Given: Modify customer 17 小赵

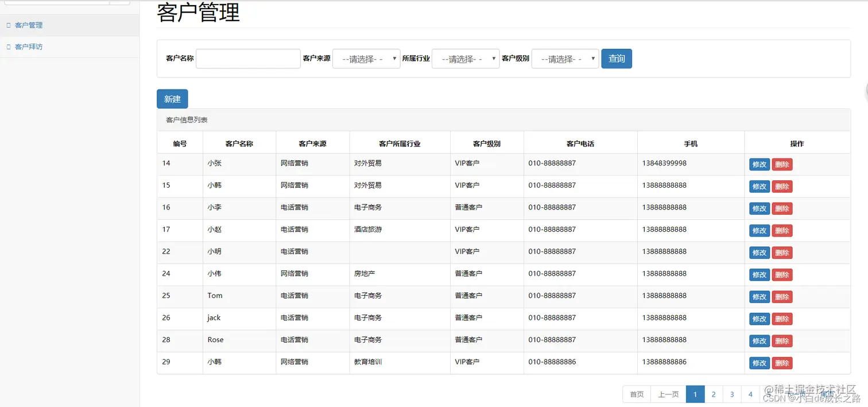Looking at the screenshot, I should click(x=759, y=231).
